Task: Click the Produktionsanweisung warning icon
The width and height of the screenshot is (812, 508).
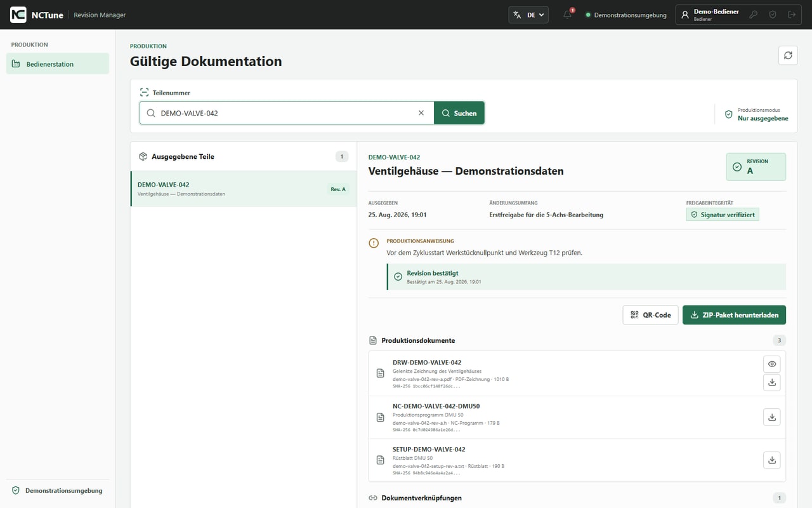Action: click(x=374, y=243)
